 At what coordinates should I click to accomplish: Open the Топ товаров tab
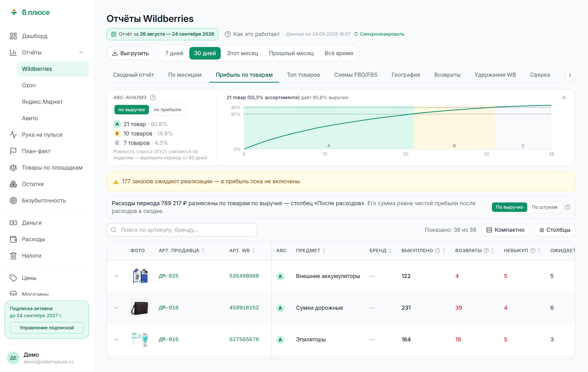coord(303,75)
